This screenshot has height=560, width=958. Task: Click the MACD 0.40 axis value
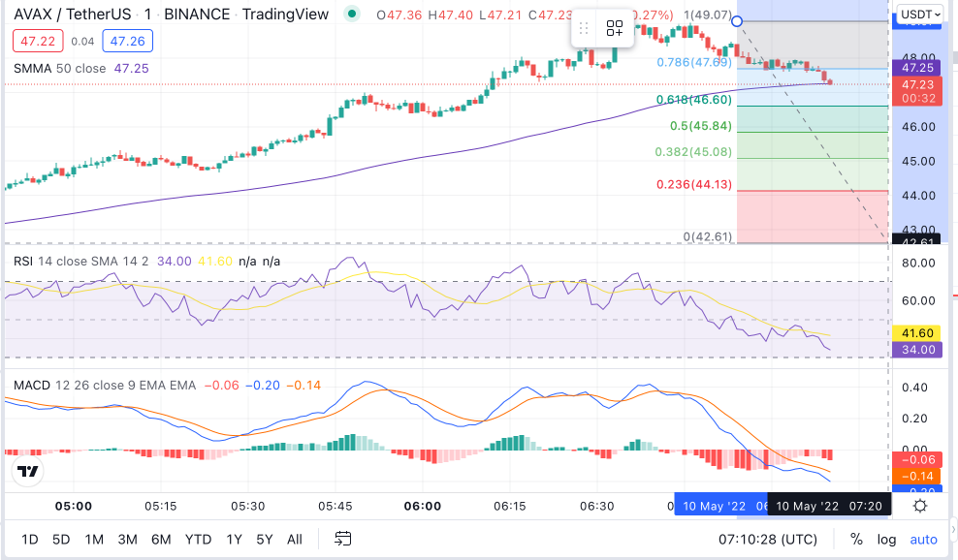point(914,388)
